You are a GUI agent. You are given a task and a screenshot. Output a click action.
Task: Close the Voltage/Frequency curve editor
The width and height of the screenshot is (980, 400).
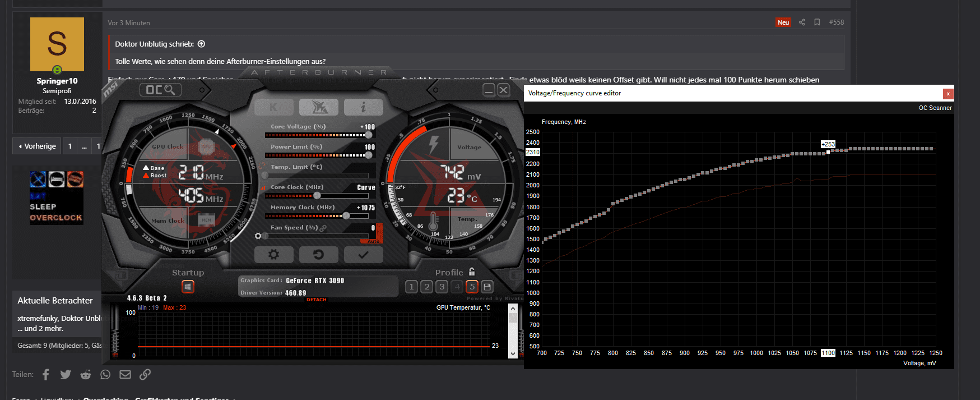point(948,94)
